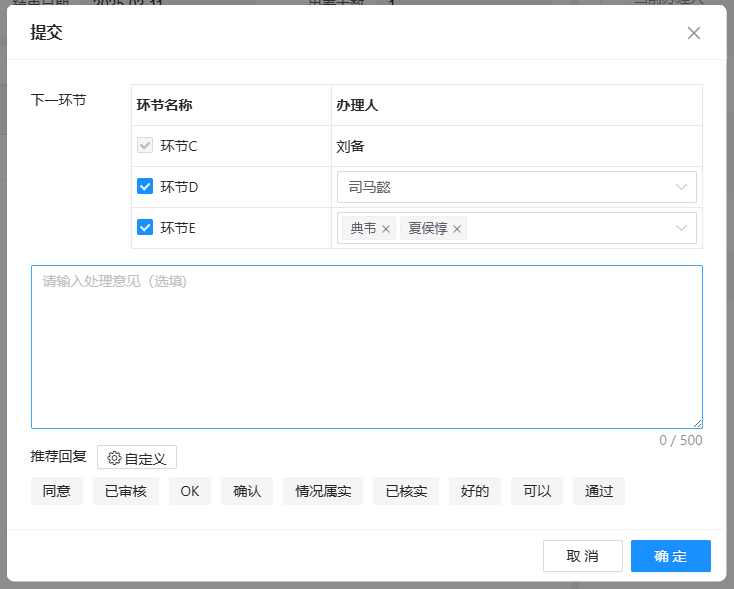Screen dimensions: 734x589
Task: Expand the 环节E handler dropdown arrow
Action: pyautogui.click(x=682, y=228)
